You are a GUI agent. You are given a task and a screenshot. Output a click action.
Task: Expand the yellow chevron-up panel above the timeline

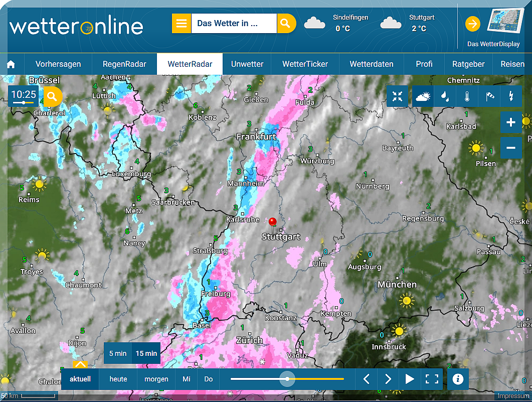81,364
